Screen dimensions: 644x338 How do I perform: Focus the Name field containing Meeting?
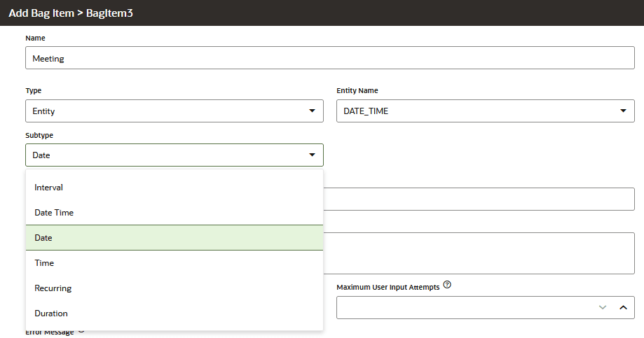[x=329, y=59]
